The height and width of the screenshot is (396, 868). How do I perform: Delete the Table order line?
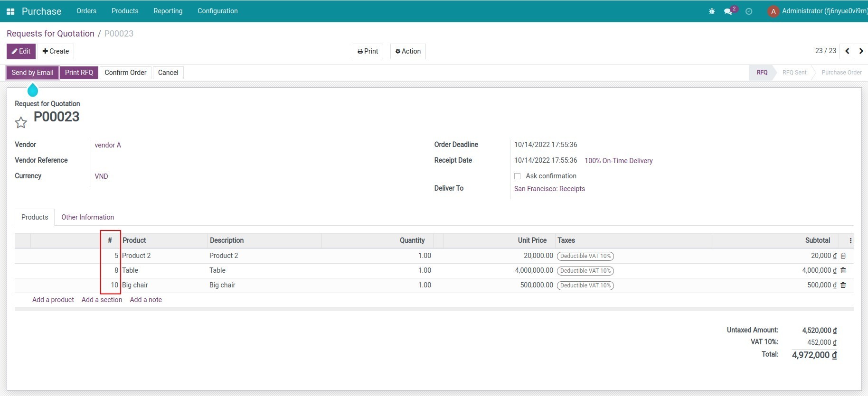pyautogui.click(x=843, y=270)
